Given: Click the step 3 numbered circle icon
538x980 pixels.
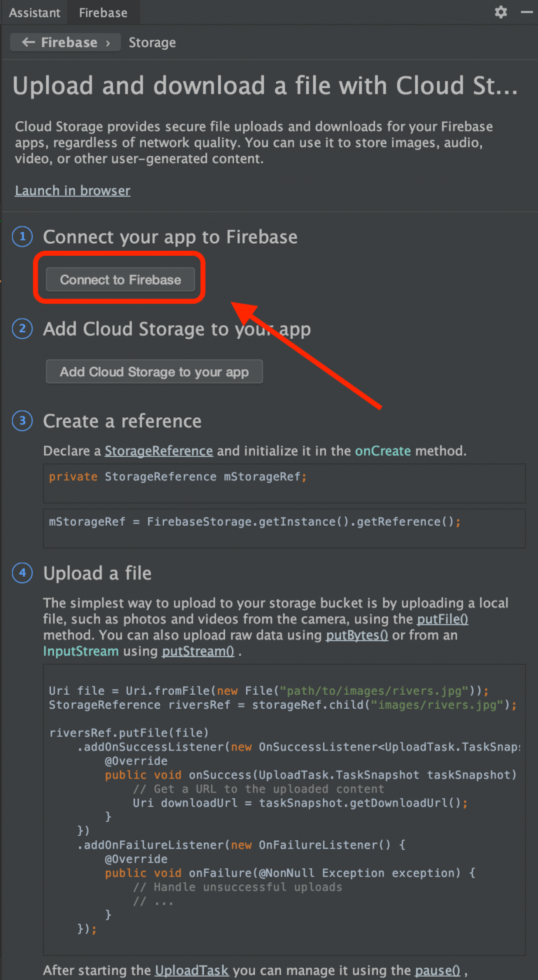Looking at the screenshot, I should (x=22, y=421).
